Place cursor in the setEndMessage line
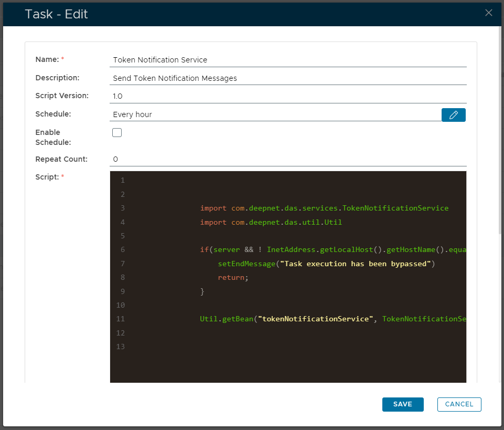504x430 pixels. point(326,264)
